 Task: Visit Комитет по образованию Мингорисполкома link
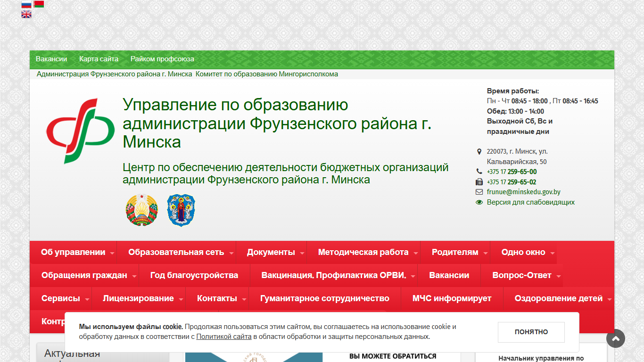[267, 74]
